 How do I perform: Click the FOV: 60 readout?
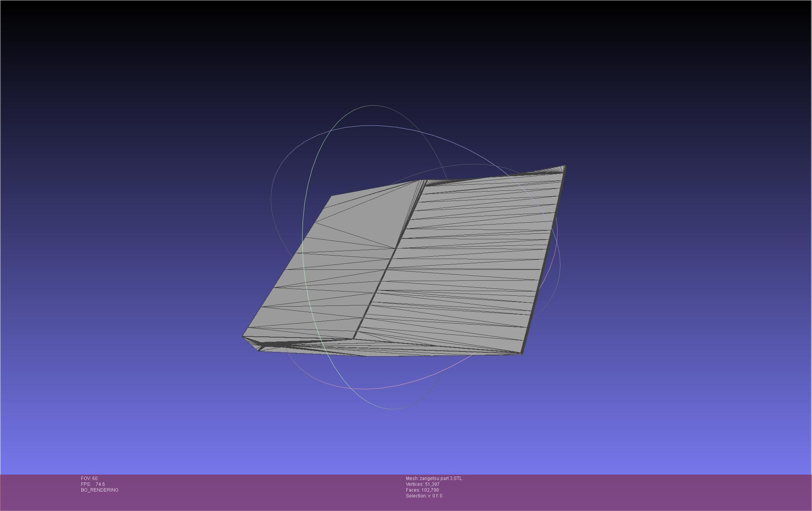(89, 478)
